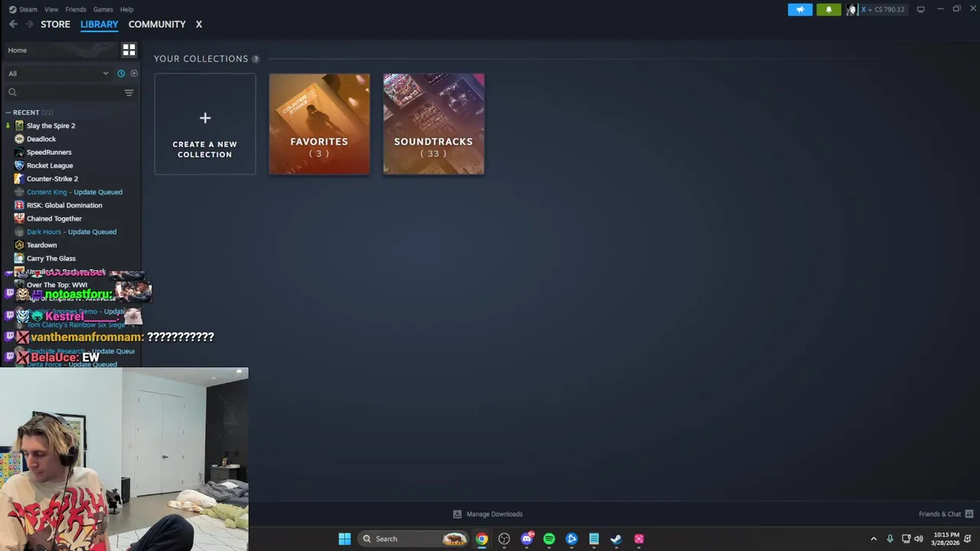Open the account avatar picture
Viewport: 980px width, 551px height.
click(851, 9)
